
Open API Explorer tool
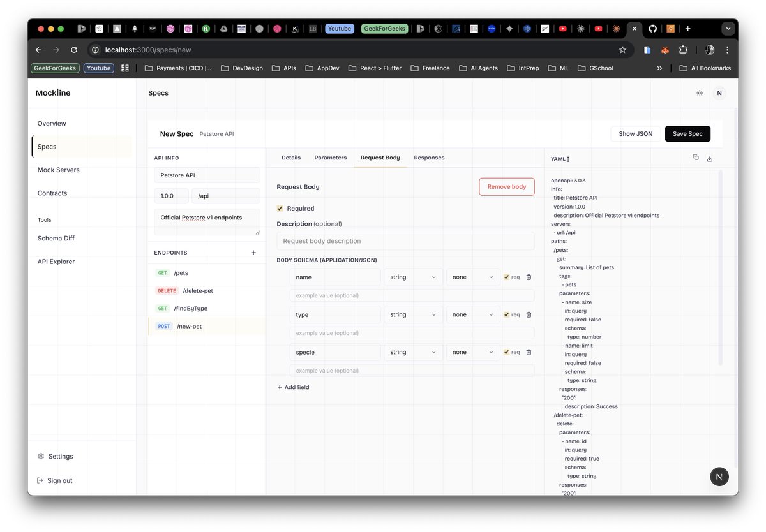click(82, 262)
